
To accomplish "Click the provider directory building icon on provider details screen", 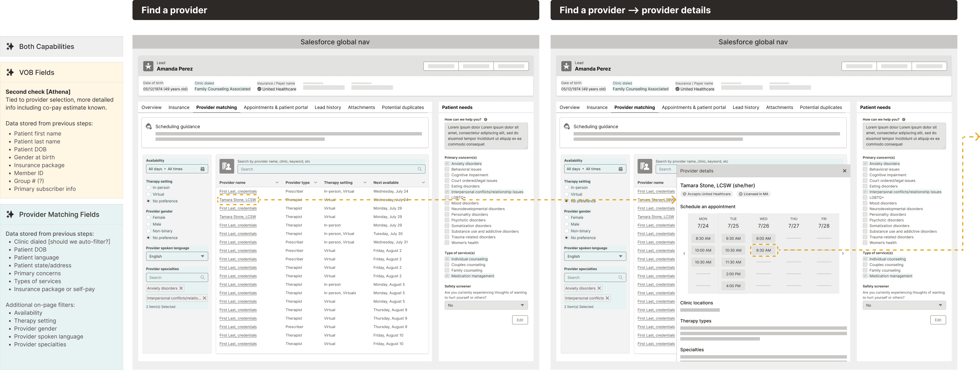I will coord(645,166).
